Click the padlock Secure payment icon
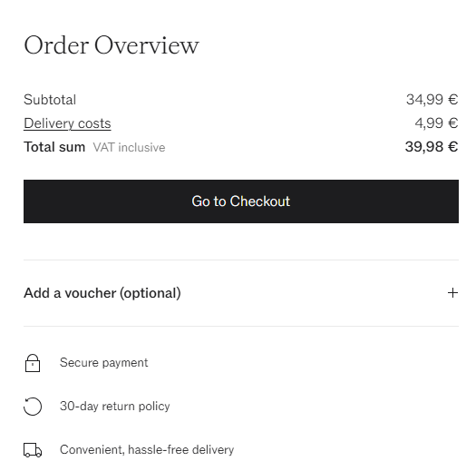The image size is (476, 471). tap(33, 363)
